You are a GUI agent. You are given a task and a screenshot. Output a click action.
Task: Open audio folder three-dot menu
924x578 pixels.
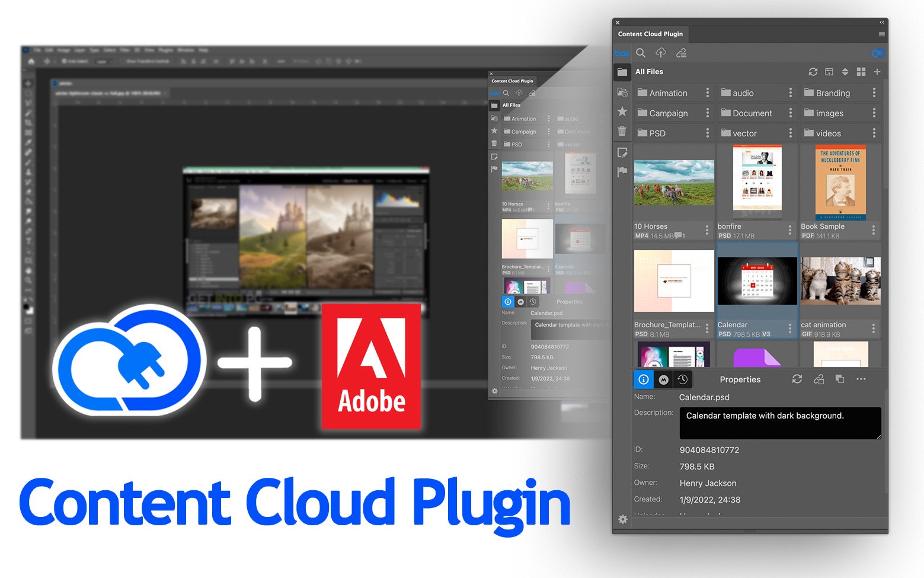(x=791, y=93)
